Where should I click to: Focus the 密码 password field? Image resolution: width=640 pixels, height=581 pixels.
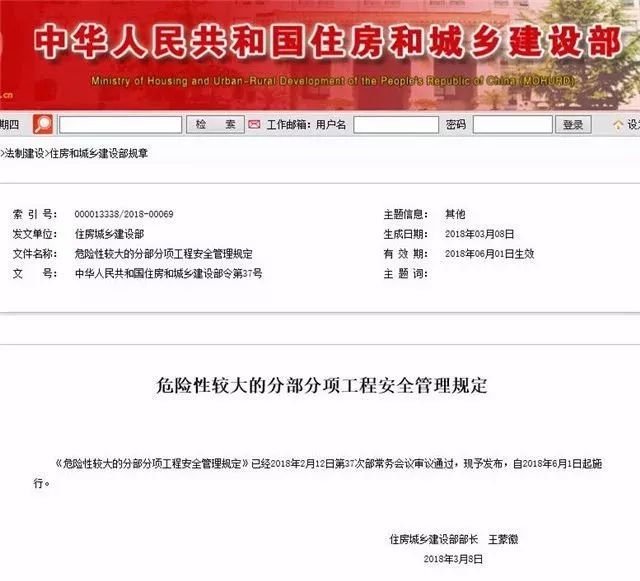click(x=513, y=125)
